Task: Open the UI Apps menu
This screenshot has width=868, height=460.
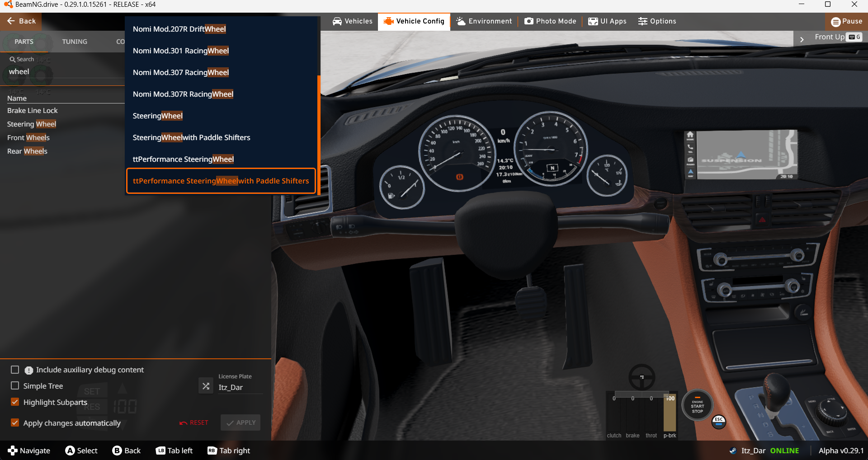Action: point(607,21)
